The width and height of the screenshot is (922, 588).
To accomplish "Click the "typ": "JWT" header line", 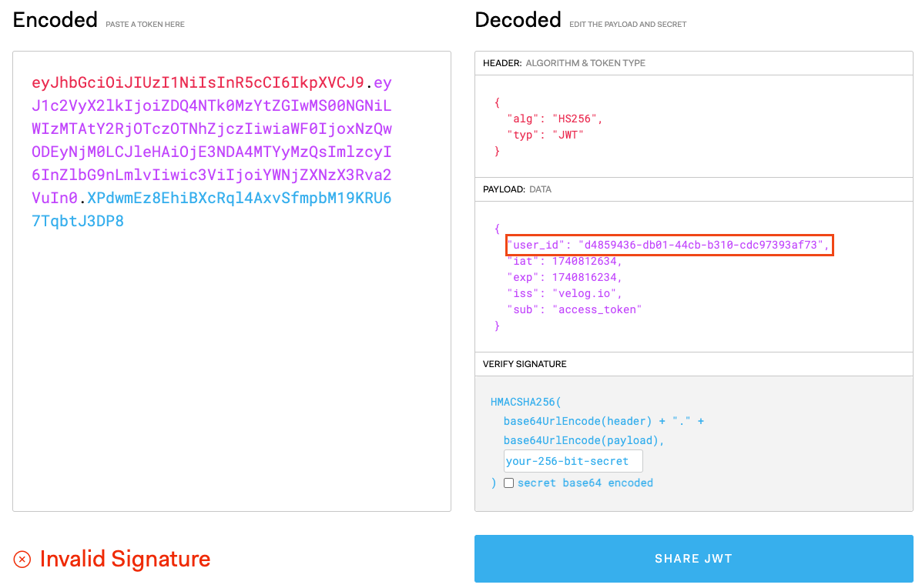I will [x=545, y=135].
